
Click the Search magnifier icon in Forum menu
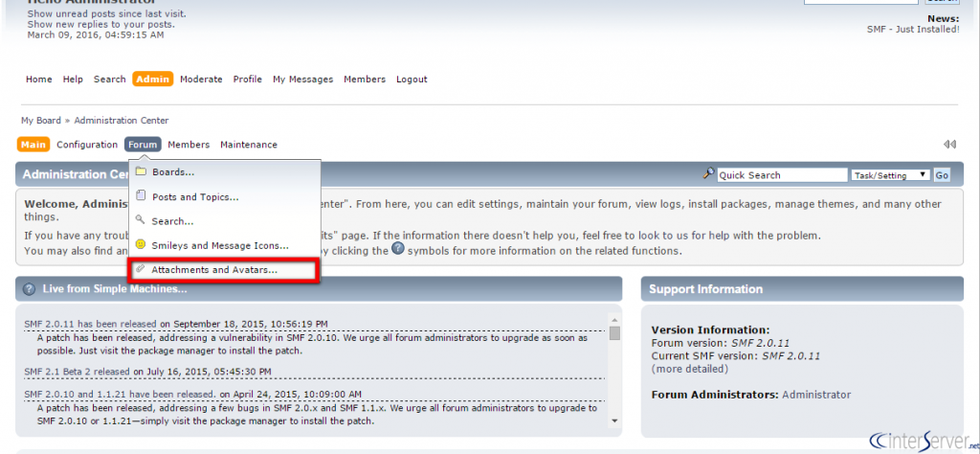(x=141, y=220)
